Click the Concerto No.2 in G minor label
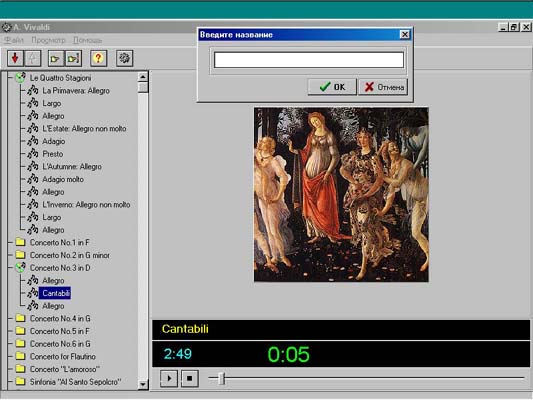This screenshot has width=533, height=400. 70,255
